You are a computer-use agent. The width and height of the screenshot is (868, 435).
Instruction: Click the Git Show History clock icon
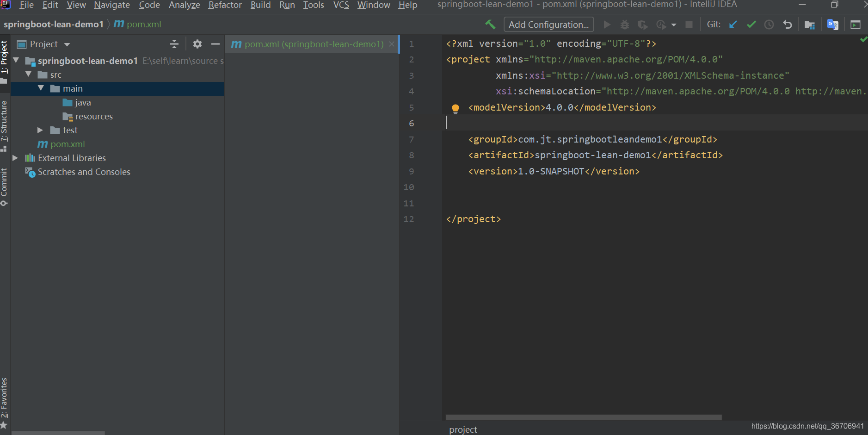(x=769, y=25)
